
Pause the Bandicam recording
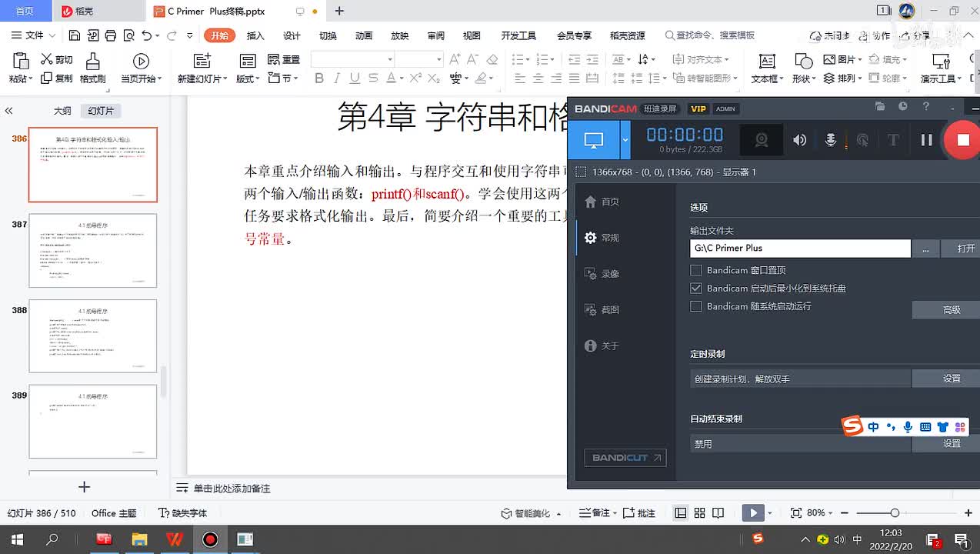coord(926,140)
